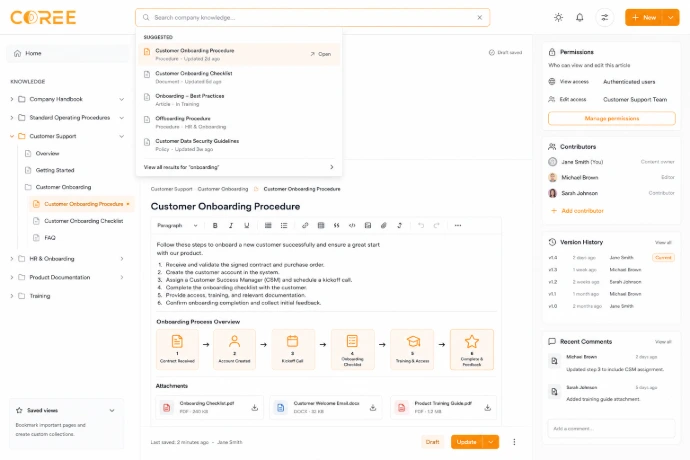Open the Update button dropdown arrow

pos(491,442)
